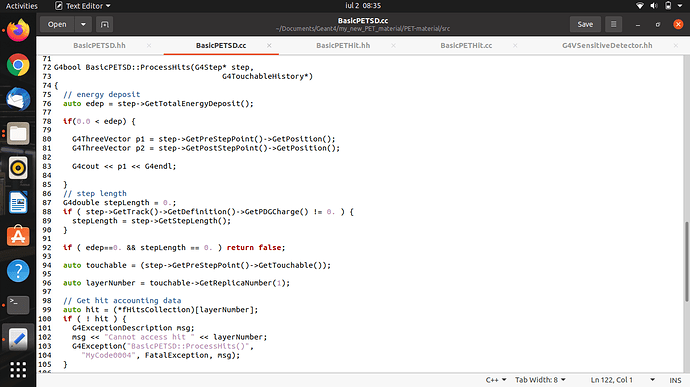This screenshot has height=387, width=690.
Task: Launch LibreOffice Writer from the dock
Action: [x=18, y=202]
